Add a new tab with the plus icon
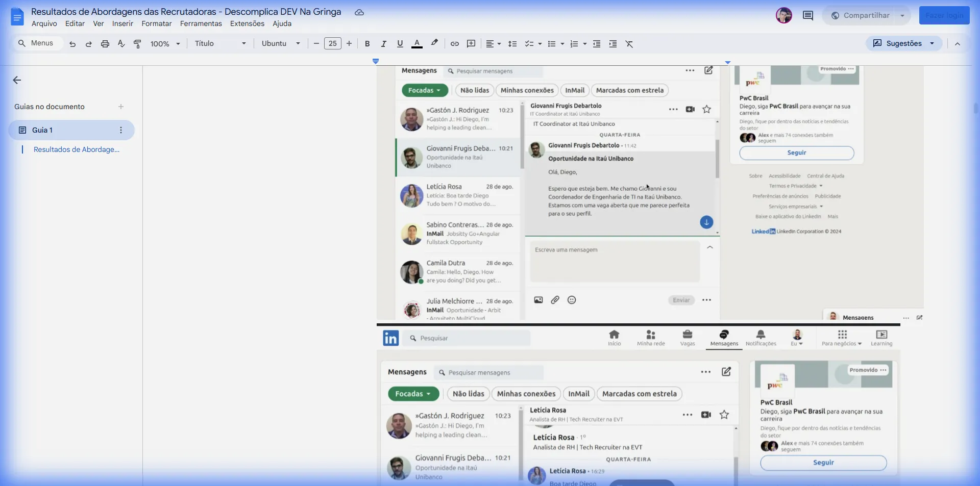 click(x=121, y=107)
